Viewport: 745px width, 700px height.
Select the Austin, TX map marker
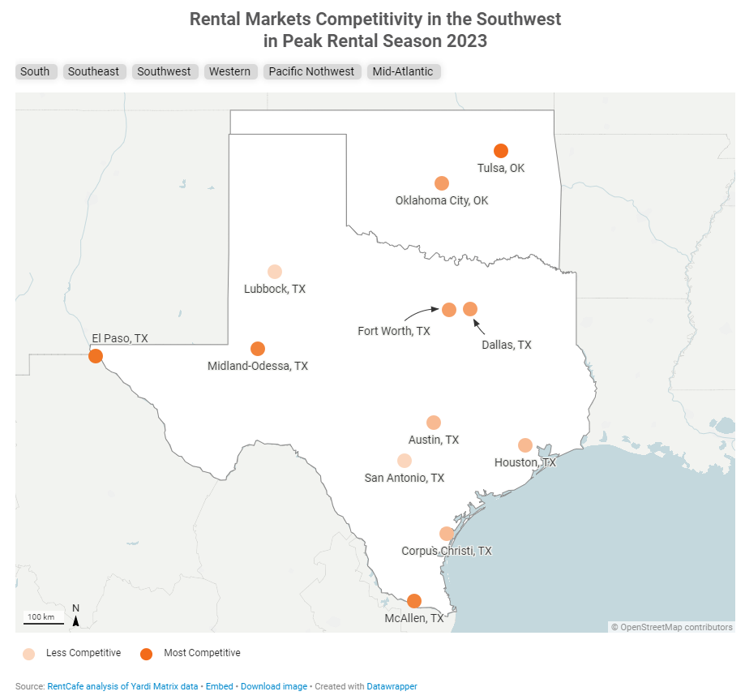[x=434, y=423]
